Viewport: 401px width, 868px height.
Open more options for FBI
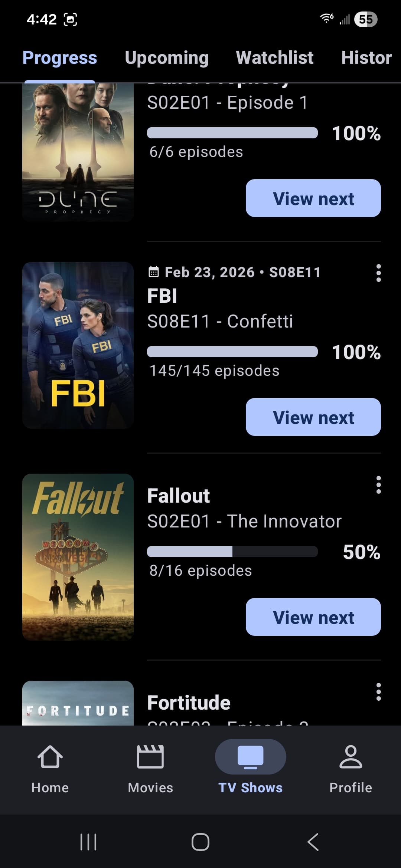point(378,273)
